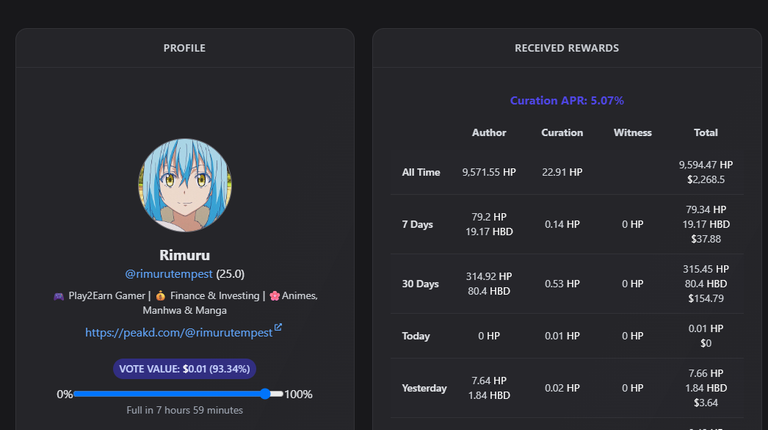
Task: Select the All Time row label
Action: click(x=421, y=172)
